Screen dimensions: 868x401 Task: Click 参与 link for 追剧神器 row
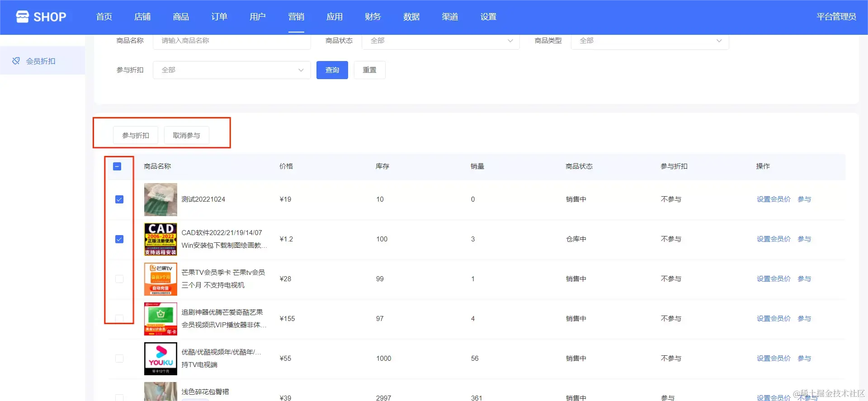[x=804, y=319]
